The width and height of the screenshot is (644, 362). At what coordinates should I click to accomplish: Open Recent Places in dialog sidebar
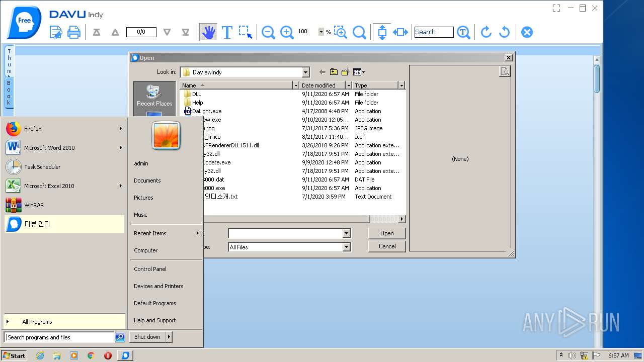coord(154,96)
